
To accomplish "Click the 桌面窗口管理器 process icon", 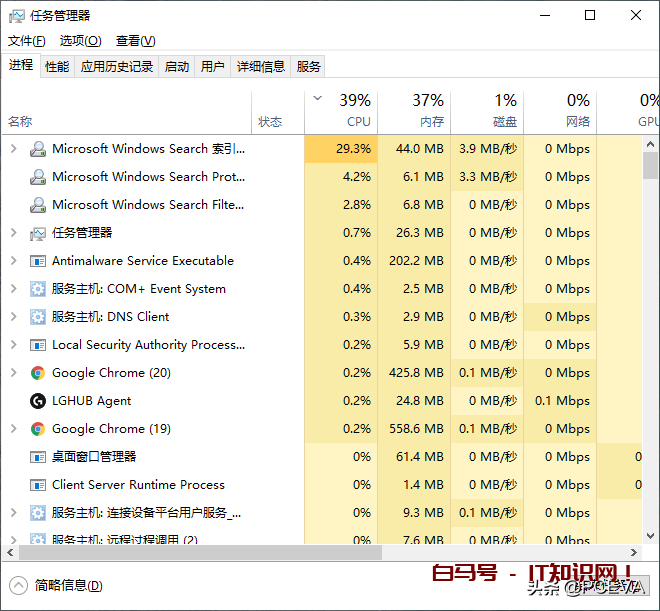I will (38, 457).
